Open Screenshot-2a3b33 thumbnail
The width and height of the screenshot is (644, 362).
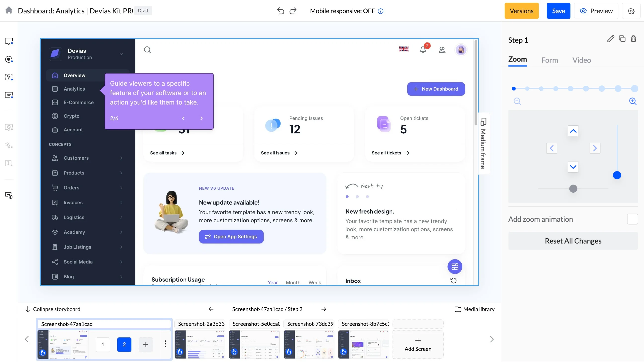[200, 344]
